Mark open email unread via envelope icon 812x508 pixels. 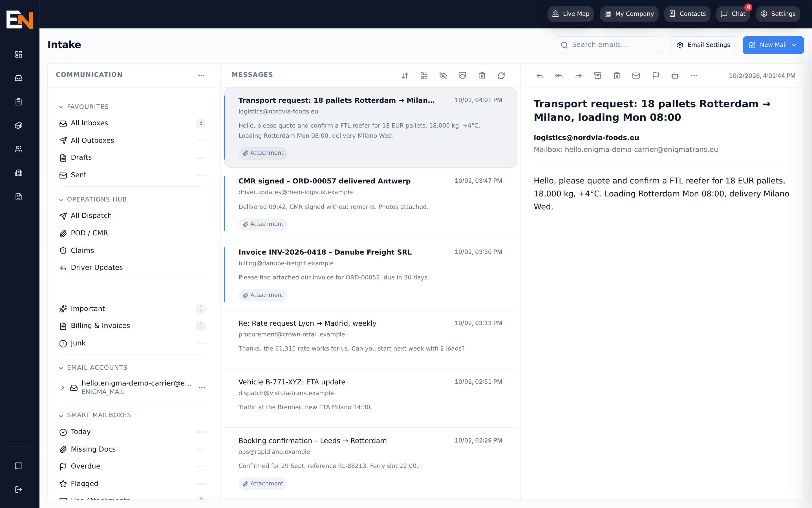(636, 76)
